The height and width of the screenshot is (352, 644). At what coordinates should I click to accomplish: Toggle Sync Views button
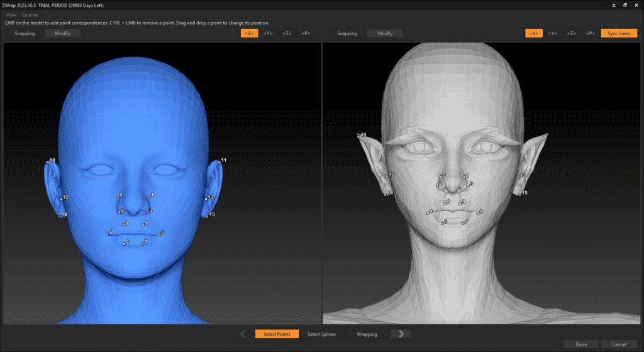(x=619, y=33)
